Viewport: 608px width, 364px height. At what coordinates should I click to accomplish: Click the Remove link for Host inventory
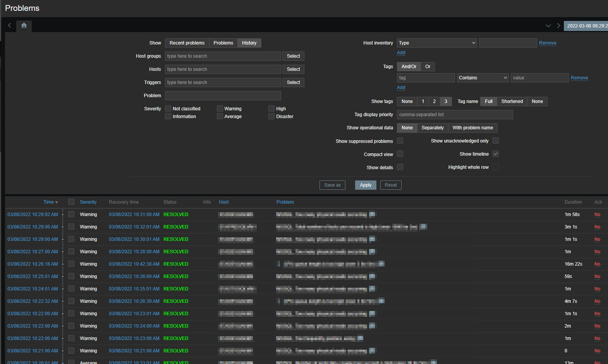click(548, 43)
